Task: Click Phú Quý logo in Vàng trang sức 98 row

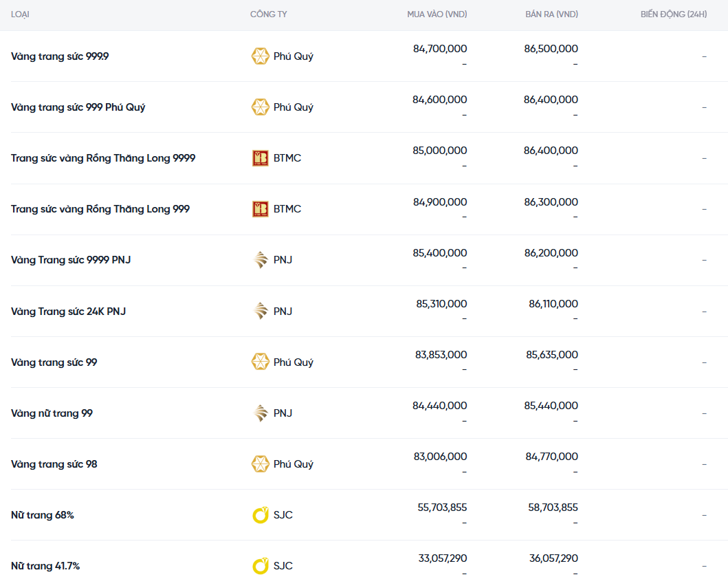Action: click(x=260, y=464)
